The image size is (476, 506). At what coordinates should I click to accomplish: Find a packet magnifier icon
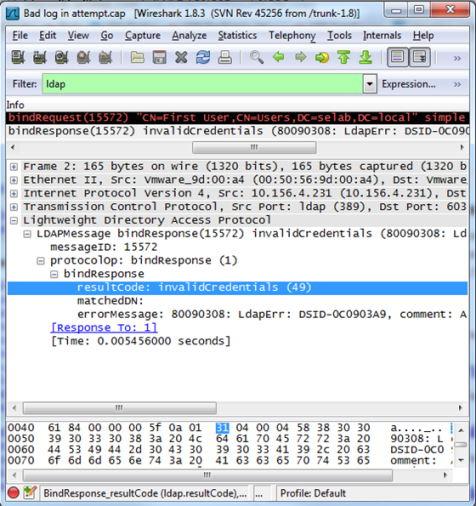tap(256, 57)
